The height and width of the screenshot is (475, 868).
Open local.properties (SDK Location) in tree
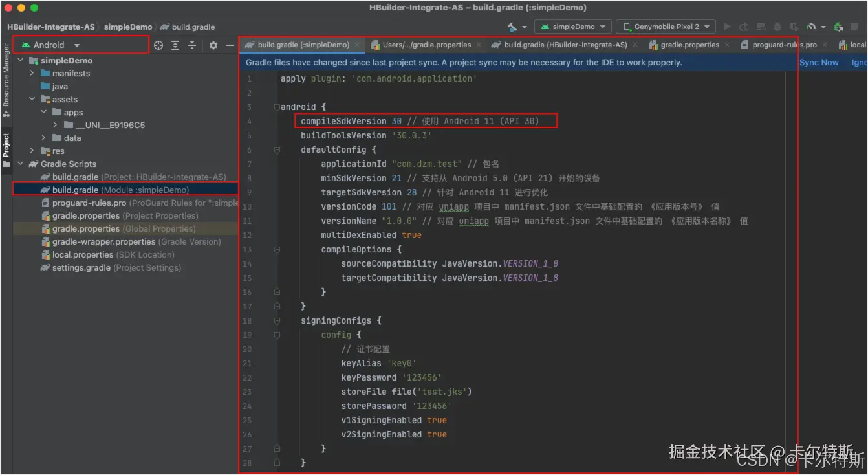(x=107, y=254)
